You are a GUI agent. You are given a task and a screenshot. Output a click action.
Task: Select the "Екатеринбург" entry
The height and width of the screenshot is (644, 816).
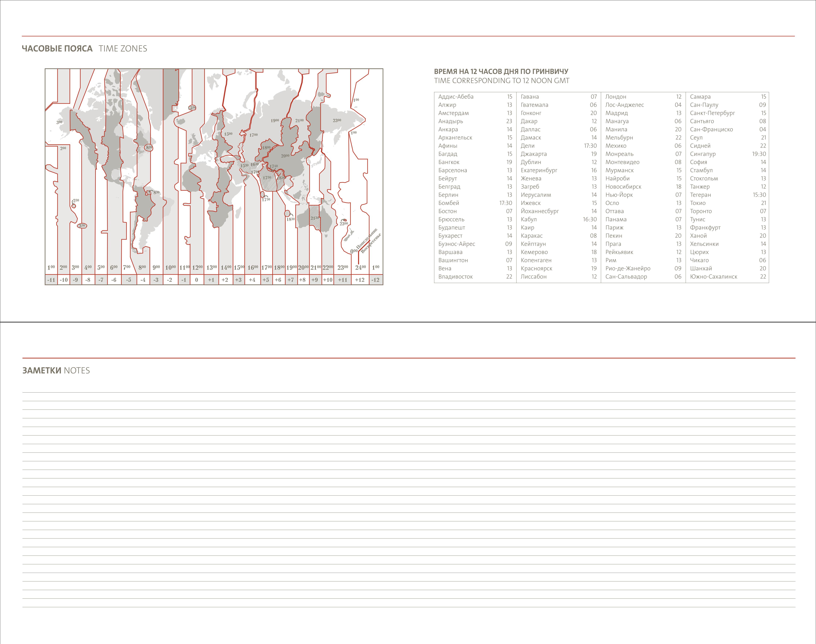[x=539, y=170]
